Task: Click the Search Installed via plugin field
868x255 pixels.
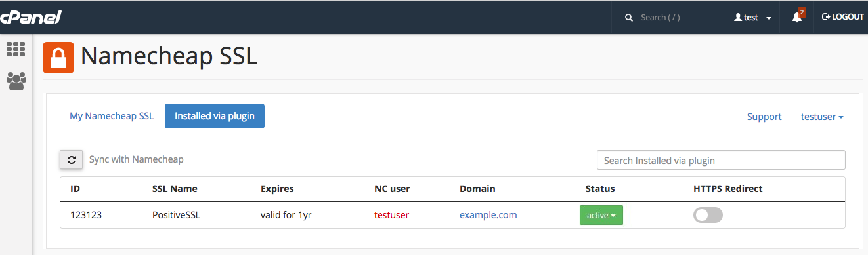Action: 721,160
